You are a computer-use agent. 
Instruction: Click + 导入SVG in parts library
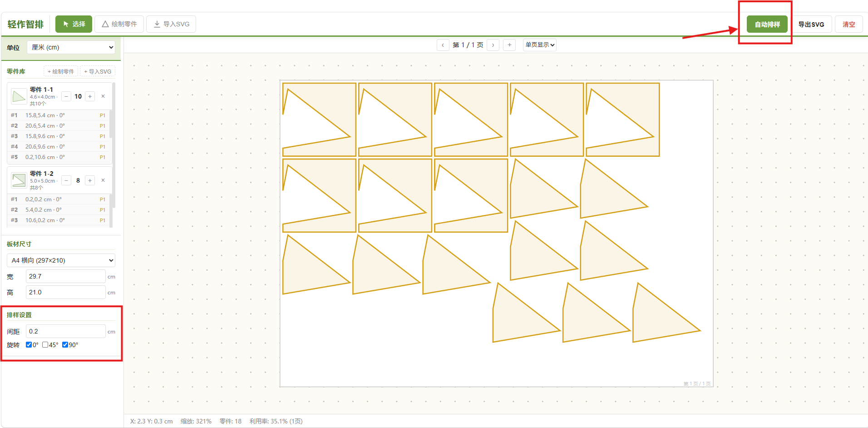(98, 71)
